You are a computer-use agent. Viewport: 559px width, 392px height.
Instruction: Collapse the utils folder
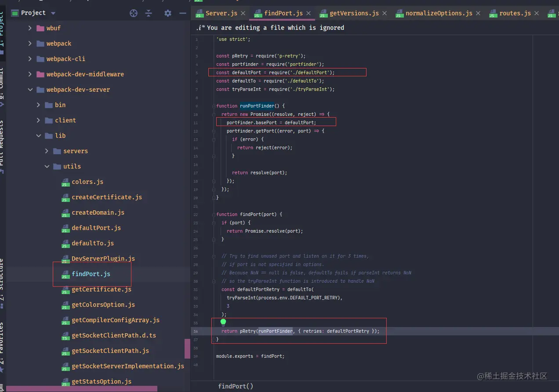[x=47, y=166]
